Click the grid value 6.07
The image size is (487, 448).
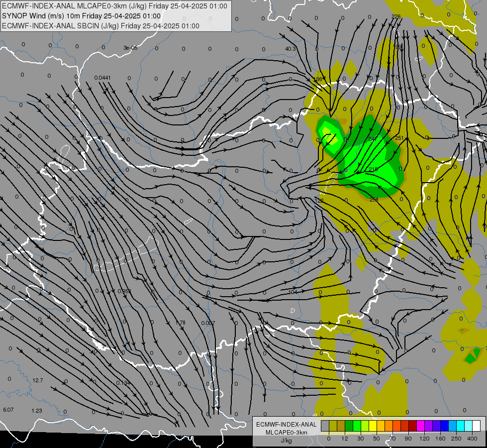(x=8, y=410)
